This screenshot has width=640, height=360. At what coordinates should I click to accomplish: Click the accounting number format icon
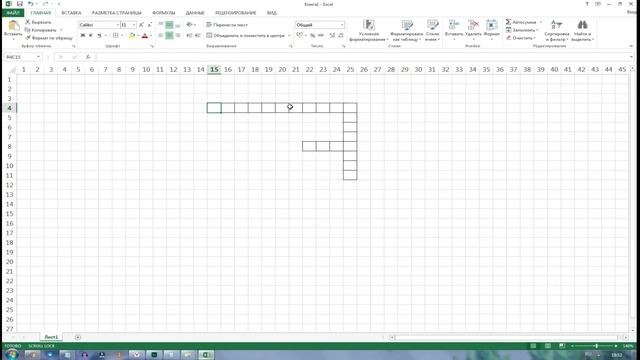(x=300, y=36)
